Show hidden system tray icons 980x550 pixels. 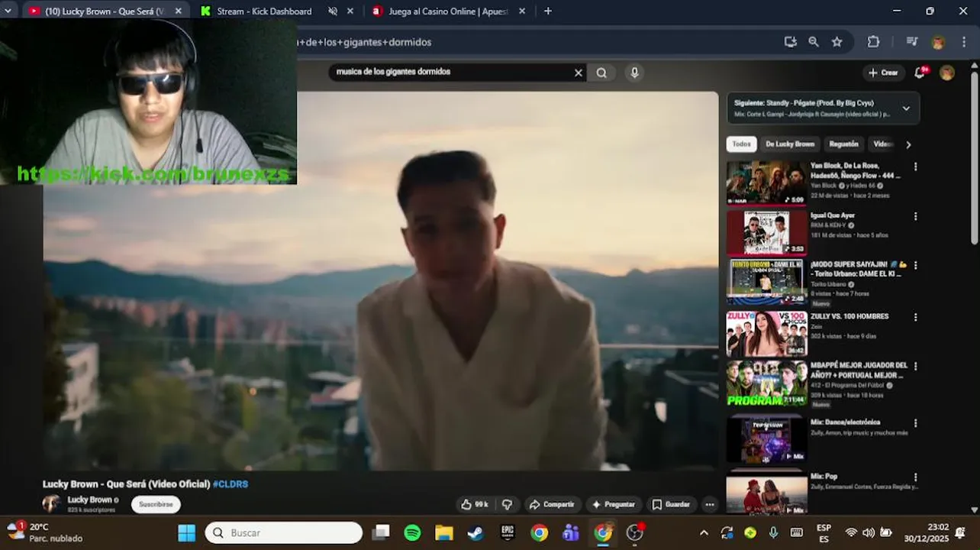click(x=704, y=532)
